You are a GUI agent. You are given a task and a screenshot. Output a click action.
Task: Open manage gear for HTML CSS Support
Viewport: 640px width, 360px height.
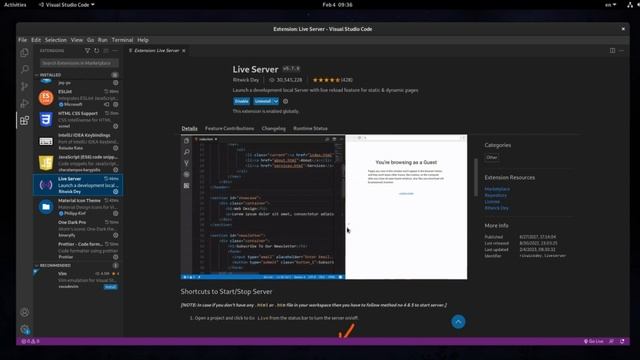(116, 126)
